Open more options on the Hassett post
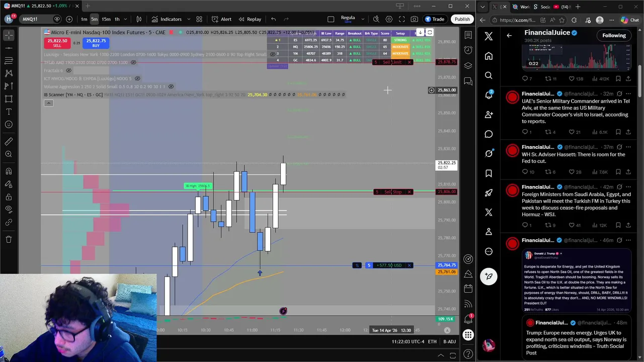The image size is (644, 362). tap(628, 147)
